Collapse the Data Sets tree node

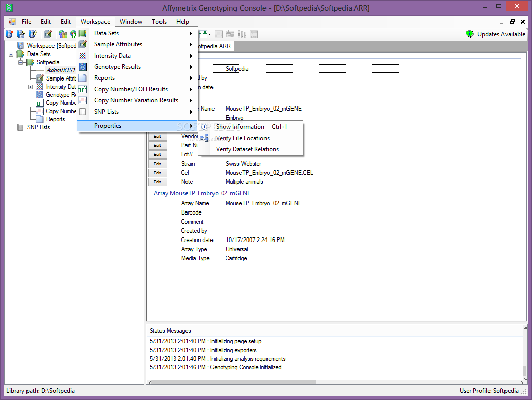click(x=11, y=54)
